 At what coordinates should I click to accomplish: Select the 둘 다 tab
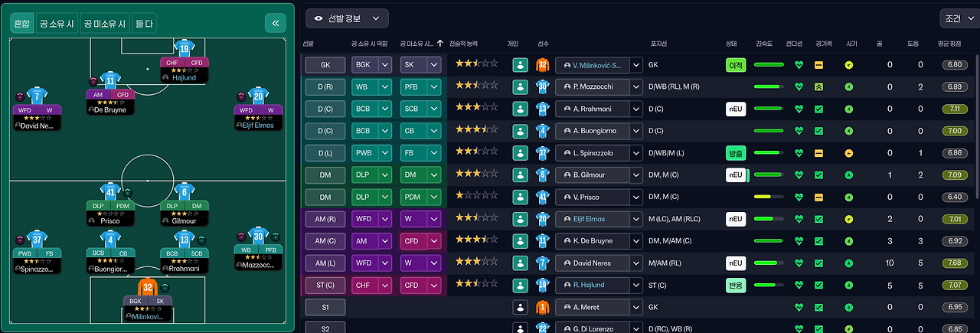point(144,24)
